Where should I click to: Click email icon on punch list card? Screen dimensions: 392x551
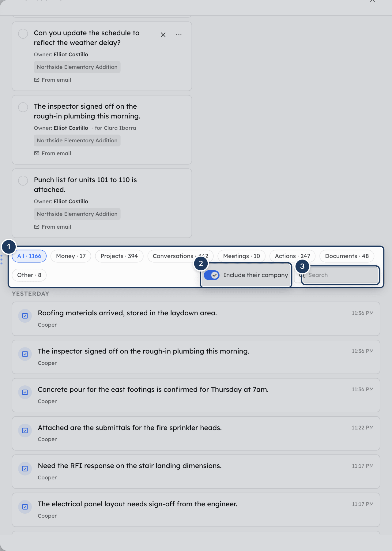37,227
